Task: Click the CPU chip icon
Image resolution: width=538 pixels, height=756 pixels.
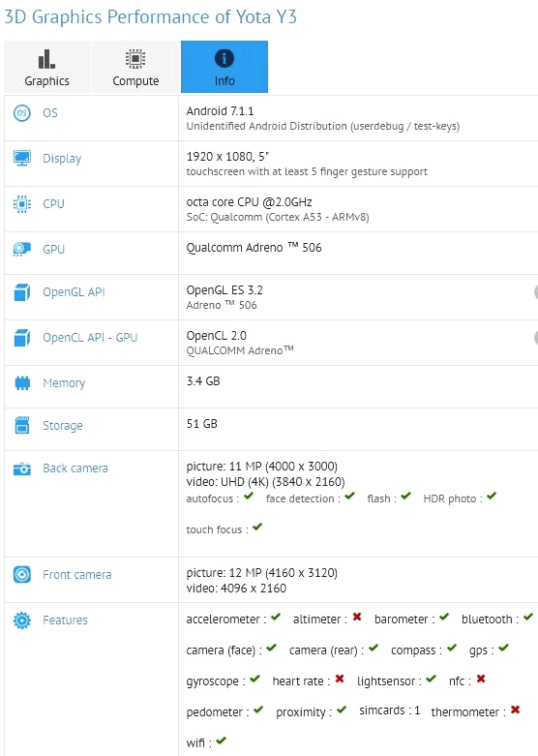Action: point(21,204)
